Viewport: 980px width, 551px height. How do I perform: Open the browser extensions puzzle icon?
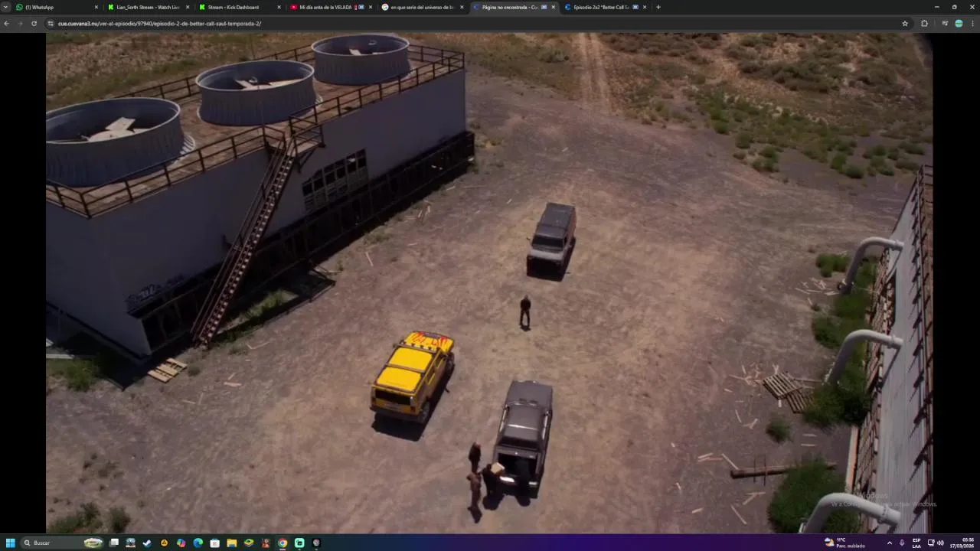pos(924,23)
